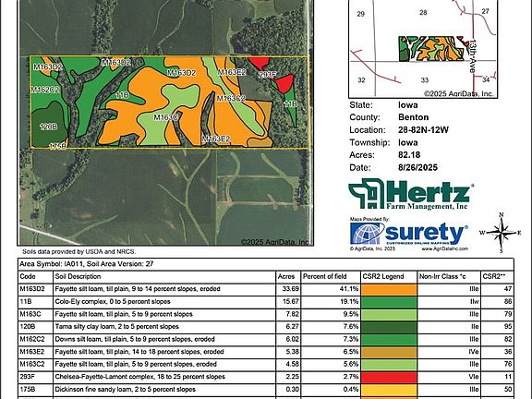Click the Percent of field column header
Screen dimensions: 532x399
pyautogui.click(x=325, y=276)
